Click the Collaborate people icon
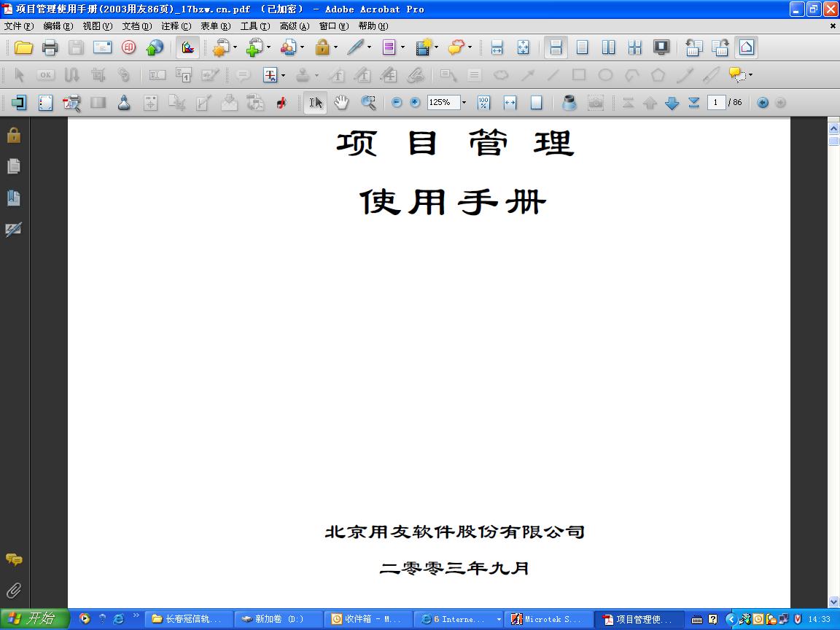The width and height of the screenshot is (840, 630). pos(288,47)
